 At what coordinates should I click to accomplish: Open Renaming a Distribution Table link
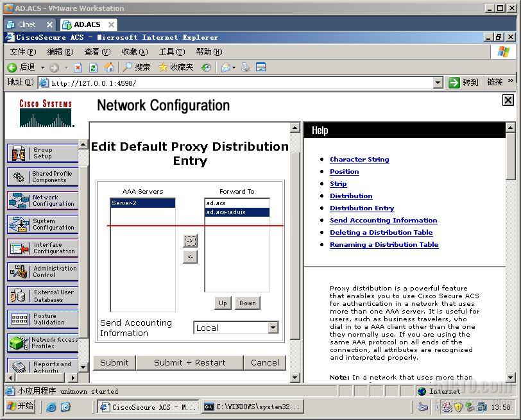click(x=384, y=245)
